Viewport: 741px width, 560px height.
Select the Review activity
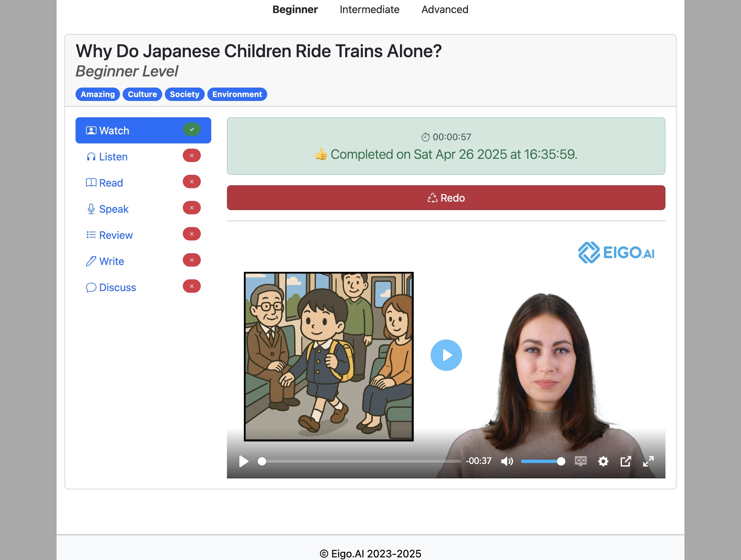[x=143, y=235]
